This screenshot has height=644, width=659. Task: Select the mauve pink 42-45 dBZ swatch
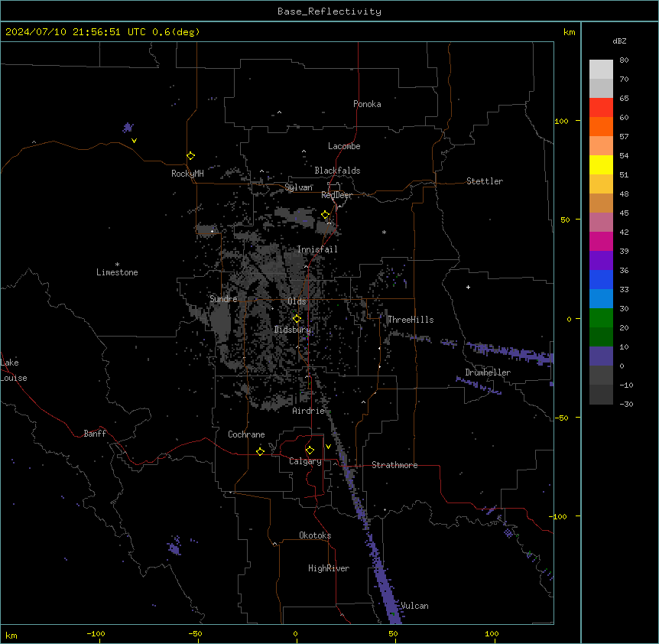(x=601, y=223)
